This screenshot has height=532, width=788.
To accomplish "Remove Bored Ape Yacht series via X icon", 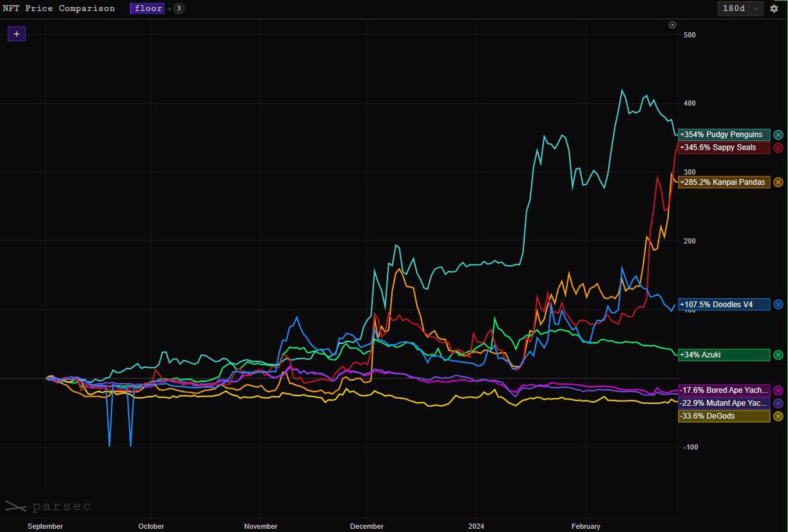I will [x=778, y=391].
